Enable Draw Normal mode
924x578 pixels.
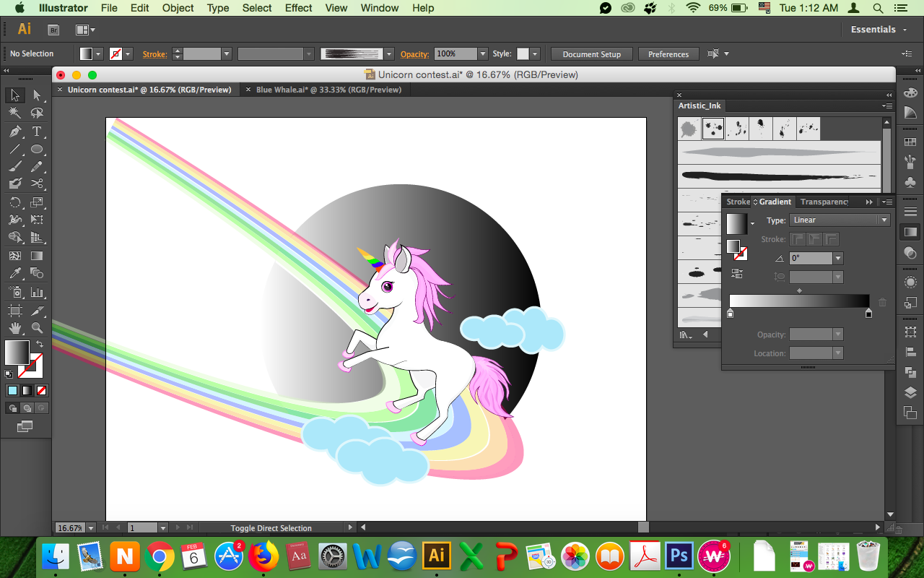(12, 407)
